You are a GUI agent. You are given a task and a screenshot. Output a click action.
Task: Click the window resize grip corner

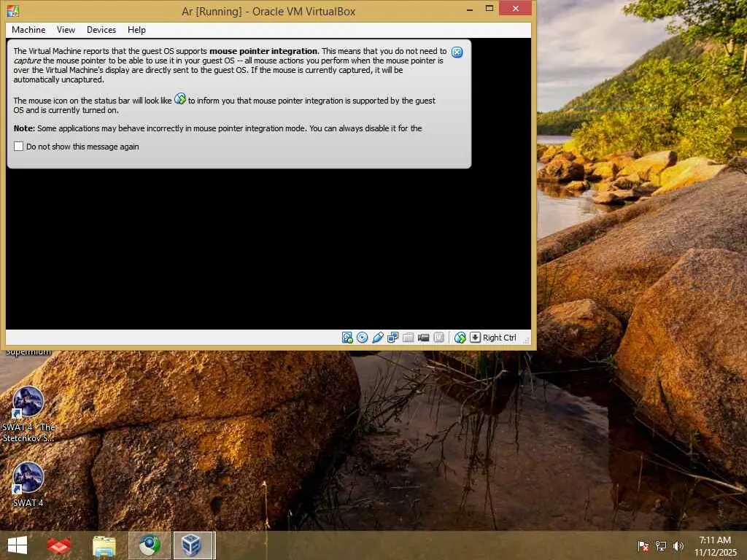tap(527, 340)
